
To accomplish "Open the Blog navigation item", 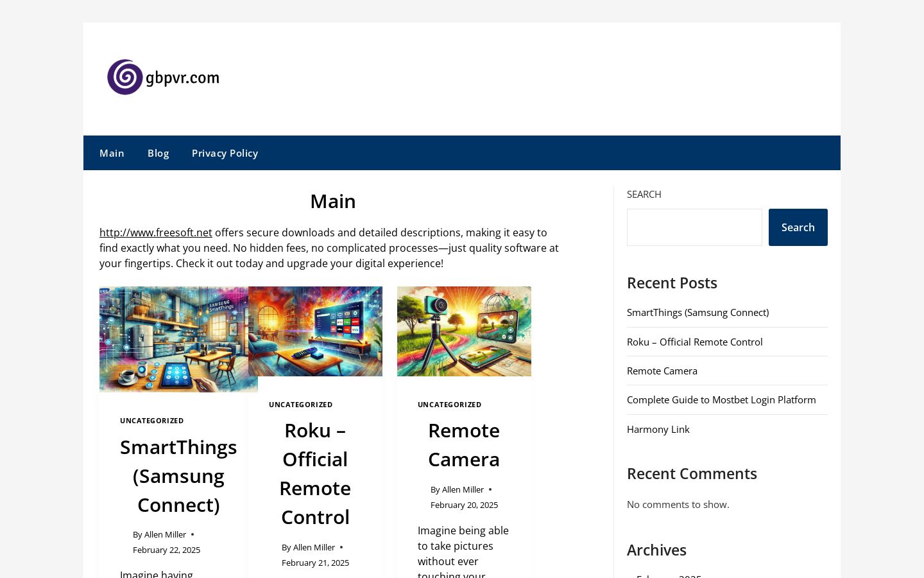I will pos(158,153).
